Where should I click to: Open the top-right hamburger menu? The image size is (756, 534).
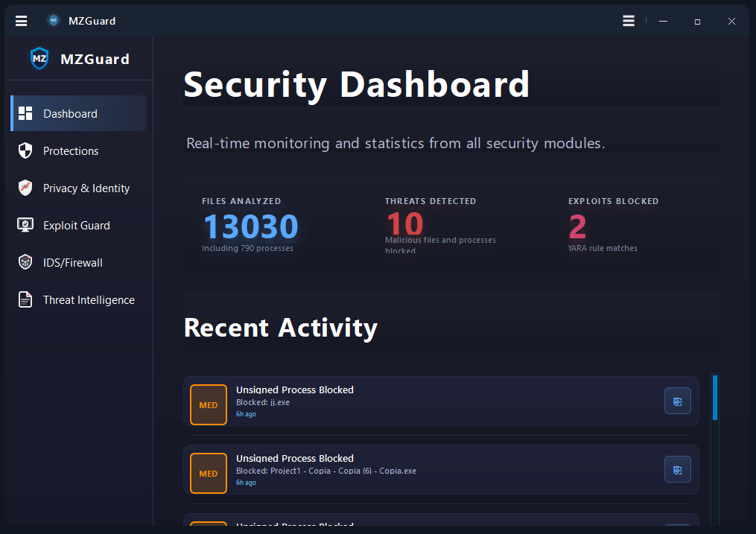coord(628,20)
